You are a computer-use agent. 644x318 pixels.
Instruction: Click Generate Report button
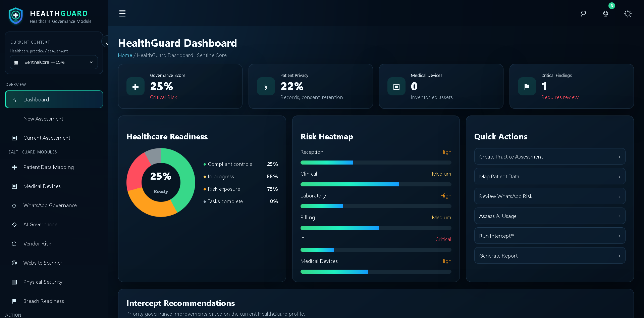click(x=550, y=256)
